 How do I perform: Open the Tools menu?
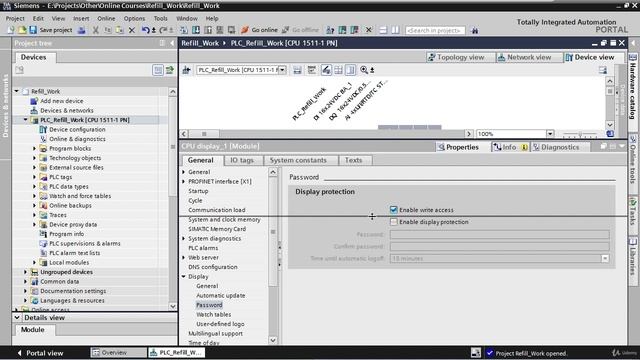coord(160,18)
